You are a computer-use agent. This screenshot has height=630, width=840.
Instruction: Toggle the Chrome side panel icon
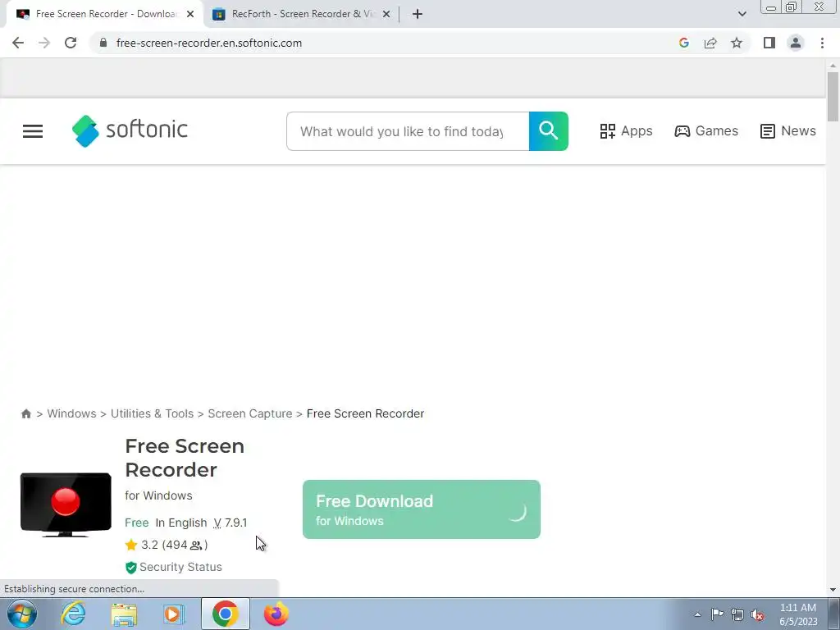point(769,43)
